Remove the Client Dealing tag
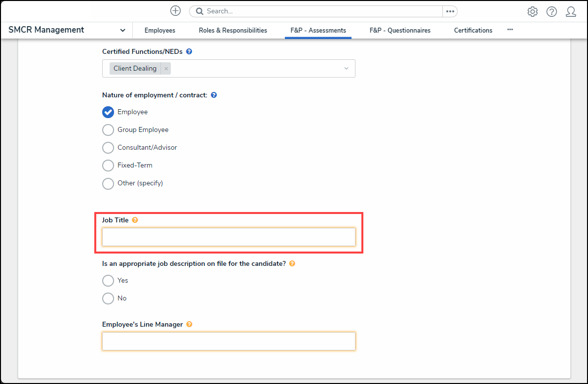 166,69
